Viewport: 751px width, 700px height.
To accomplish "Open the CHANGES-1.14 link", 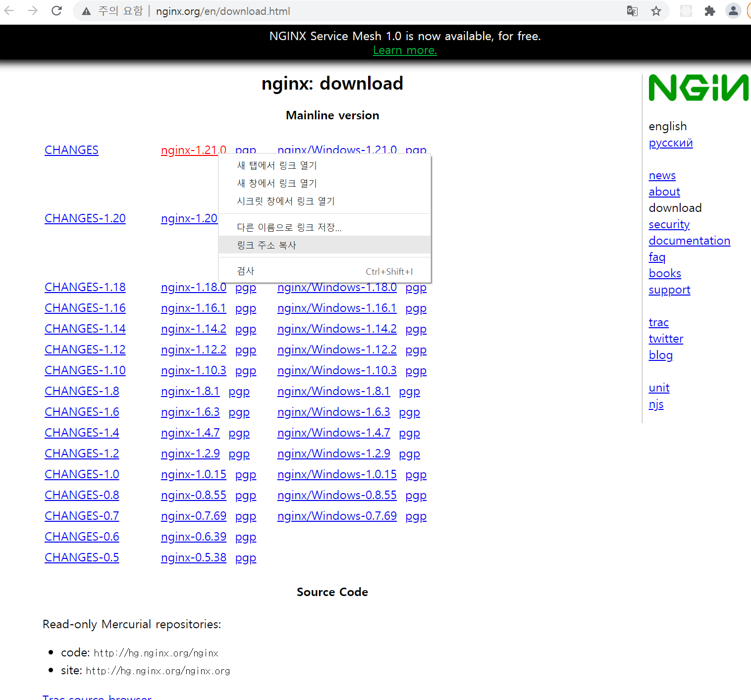I will (x=85, y=329).
